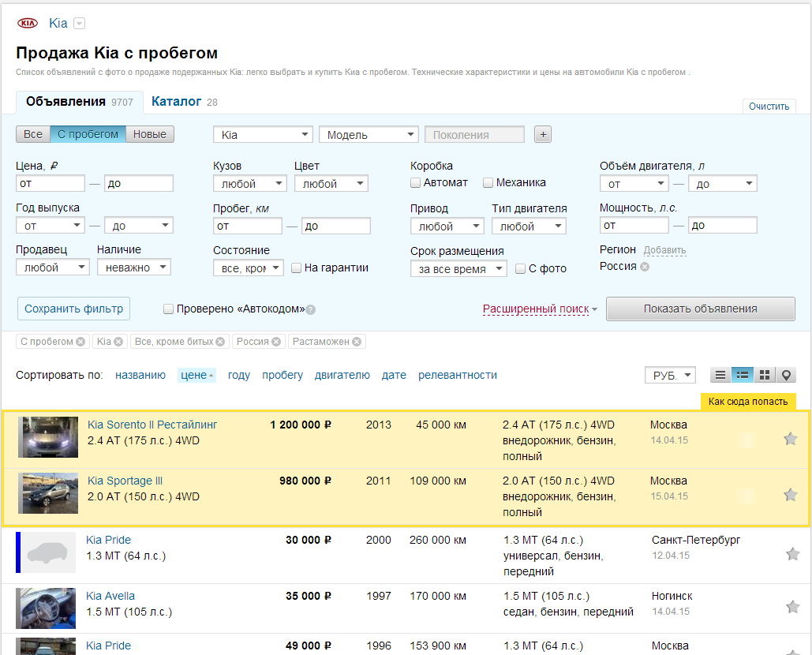The height and width of the screenshot is (655, 812).
Task: Open the Модель dropdown
Action: coord(369,135)
